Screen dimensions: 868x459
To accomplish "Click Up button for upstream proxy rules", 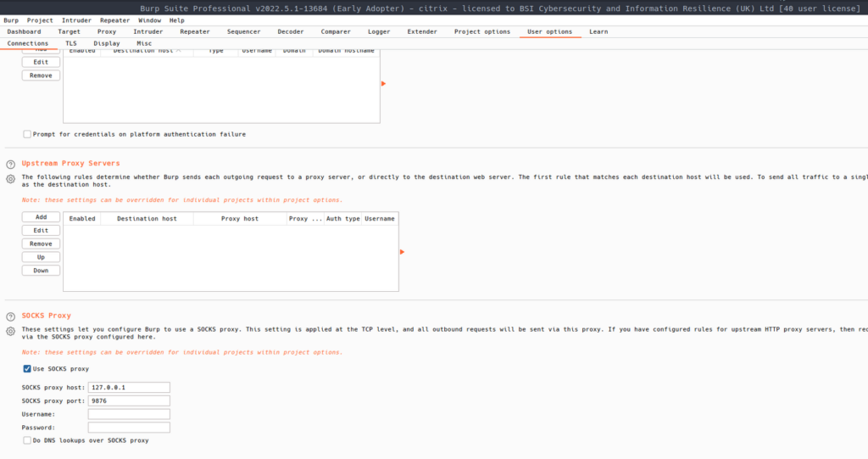I will pyautogui.click(x=41, y=257).
